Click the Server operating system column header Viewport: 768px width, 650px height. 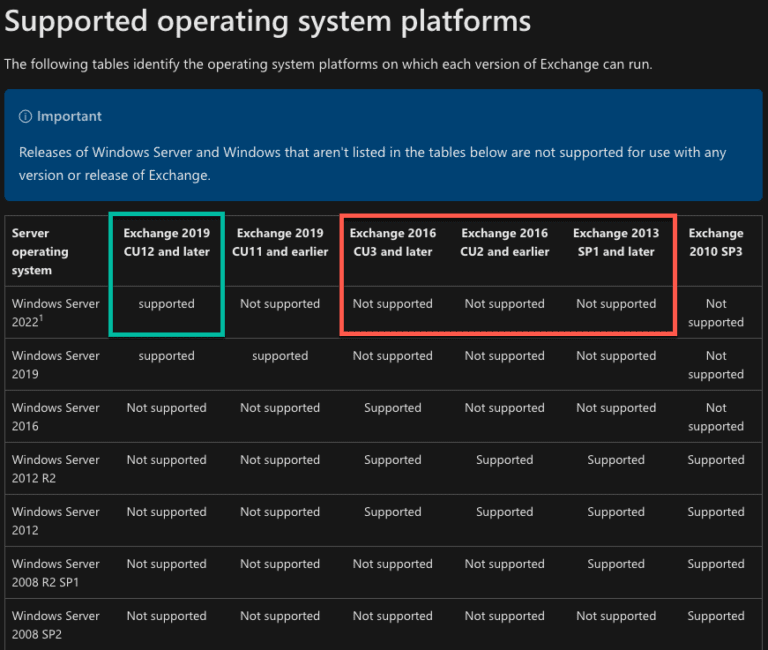pyautogui.click(x=40, y=251)
